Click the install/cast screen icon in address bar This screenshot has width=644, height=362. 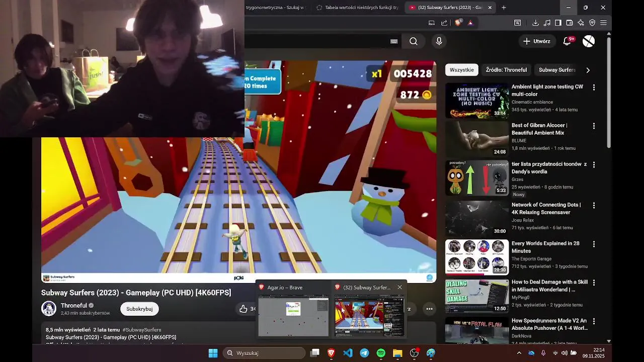tap(432, 23)
